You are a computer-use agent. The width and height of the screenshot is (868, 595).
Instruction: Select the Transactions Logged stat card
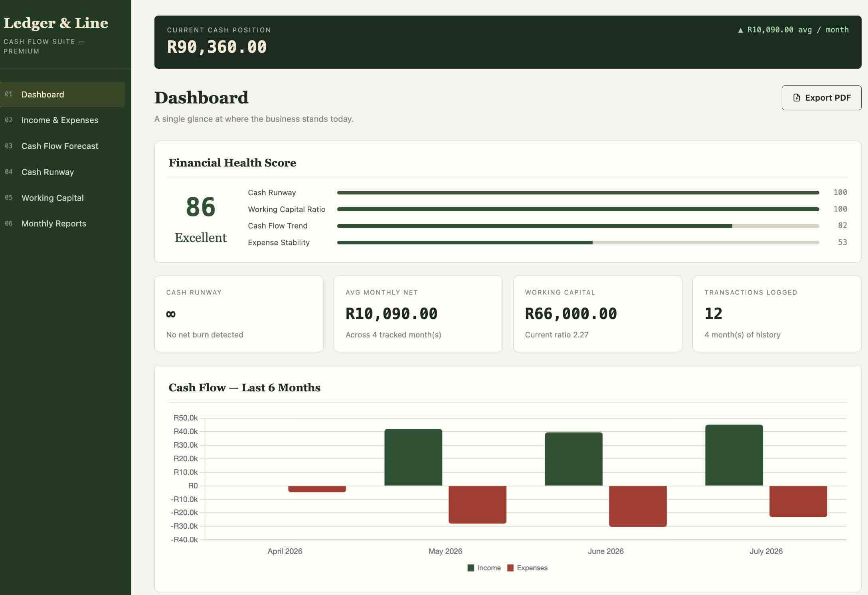[x=777, y=314]
